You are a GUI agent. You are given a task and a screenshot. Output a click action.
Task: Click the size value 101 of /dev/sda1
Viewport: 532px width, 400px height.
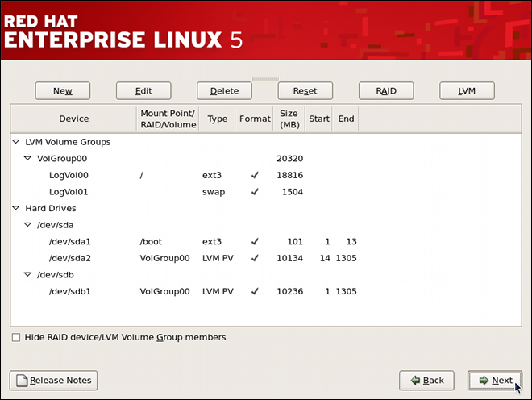pos(295,242)
